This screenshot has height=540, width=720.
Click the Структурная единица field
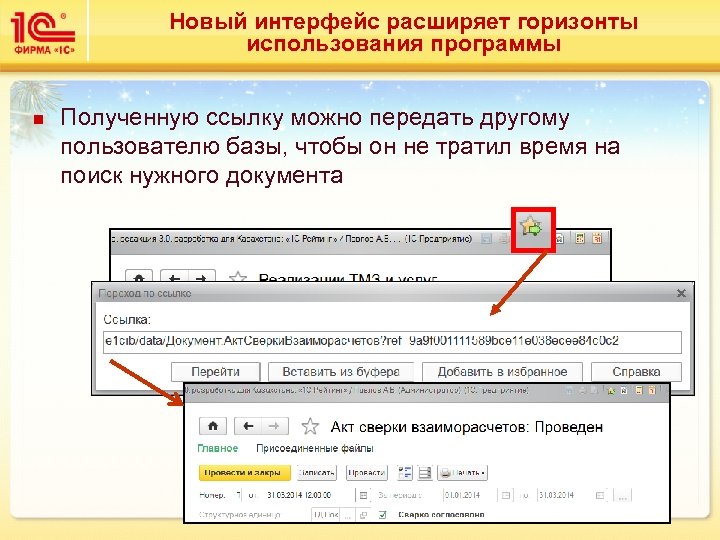pos(326,515)
